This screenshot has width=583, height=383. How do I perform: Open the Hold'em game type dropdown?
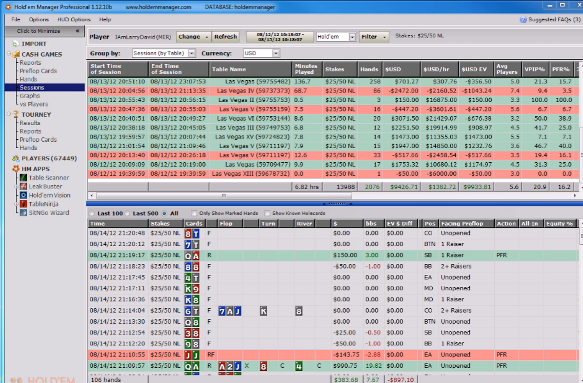[352, 37]
